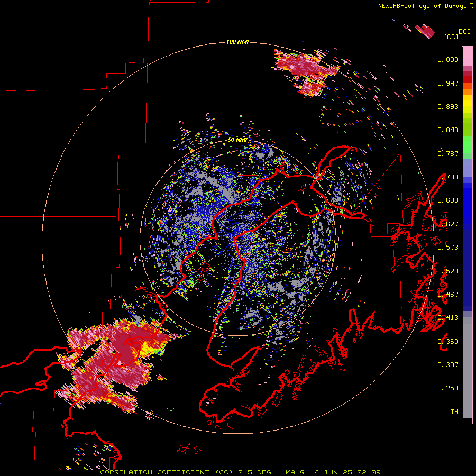Select the 0.520 legend value
The image size is (476, 476).
448,271
